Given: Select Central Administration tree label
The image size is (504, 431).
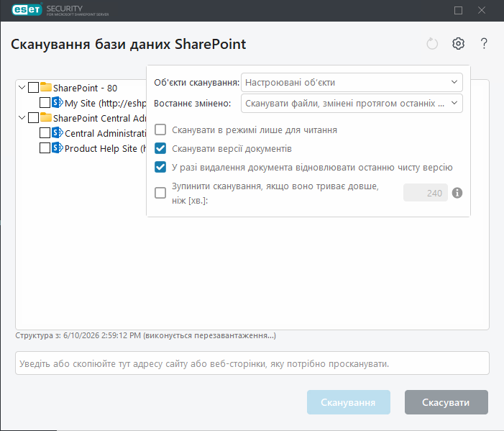Looking at the screenshot, I should tap(106, 134).
